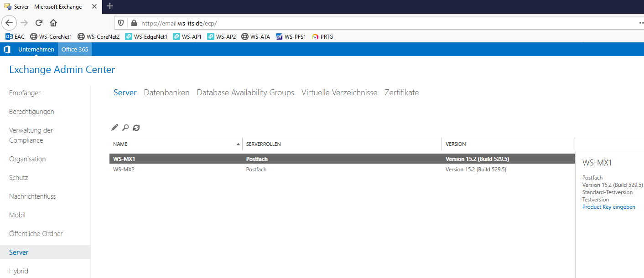This screenshot has width=644, height=278.
Task: Click the Product Key eingeben link
Action: [608, 207]
